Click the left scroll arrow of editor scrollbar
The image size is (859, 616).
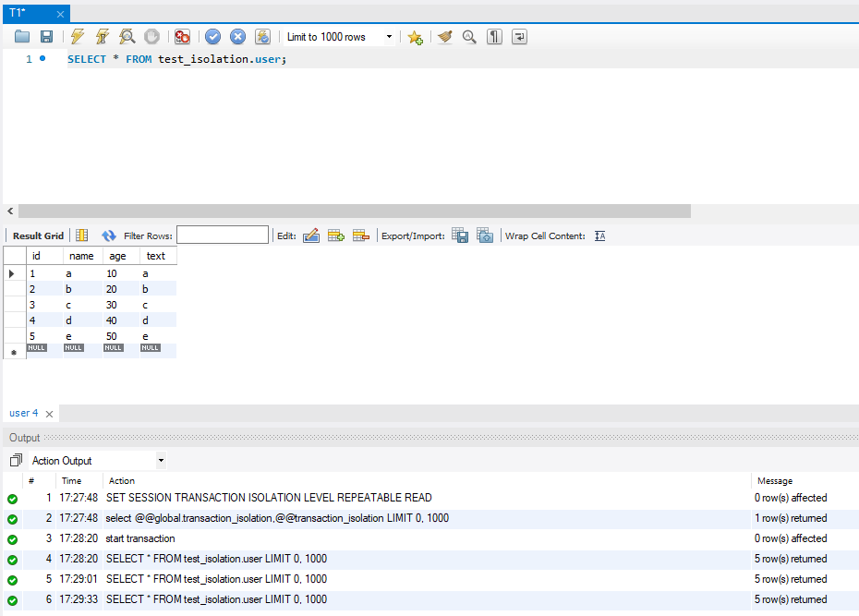(x=10, y=211)
